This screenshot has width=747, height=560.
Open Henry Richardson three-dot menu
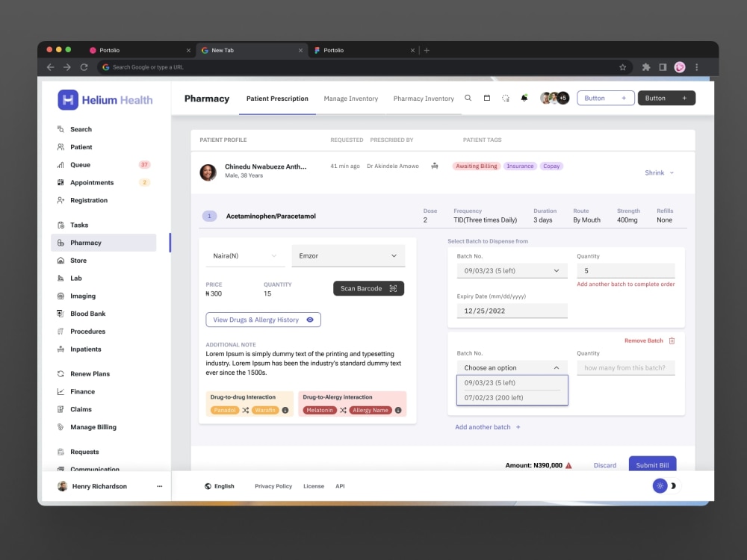point(160,486)
